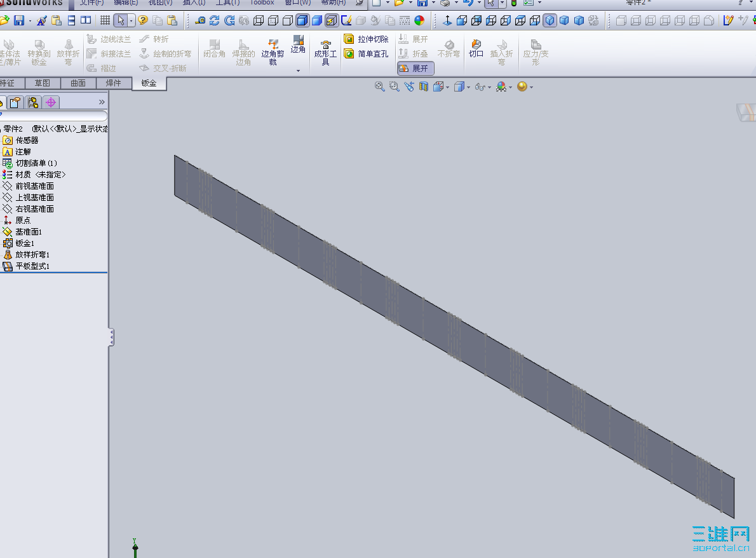
Task: Open the Help question mark tool
Action: pyautogui.click(x=143, y=20)
